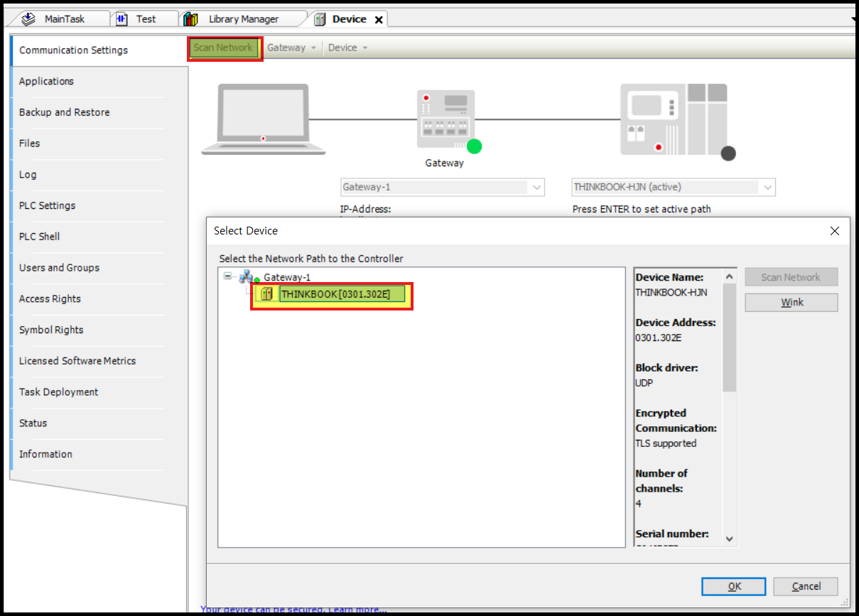859x616 pixels.
Task: Click the Device Address 0301.302E value
Action: click(659, 337)
